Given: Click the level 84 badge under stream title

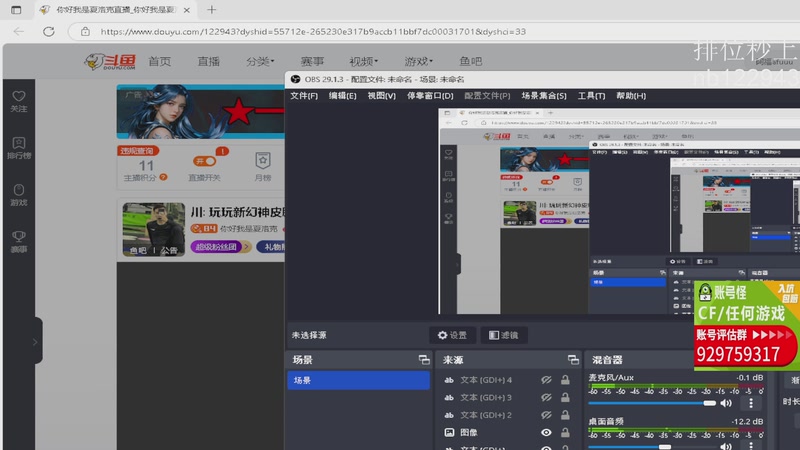Looking at the screenshot, I should click(204, 229).
